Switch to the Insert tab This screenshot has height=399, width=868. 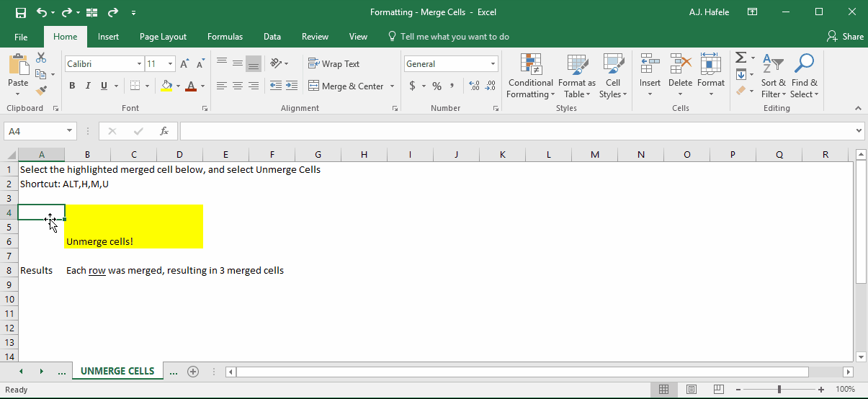(109, 37)
